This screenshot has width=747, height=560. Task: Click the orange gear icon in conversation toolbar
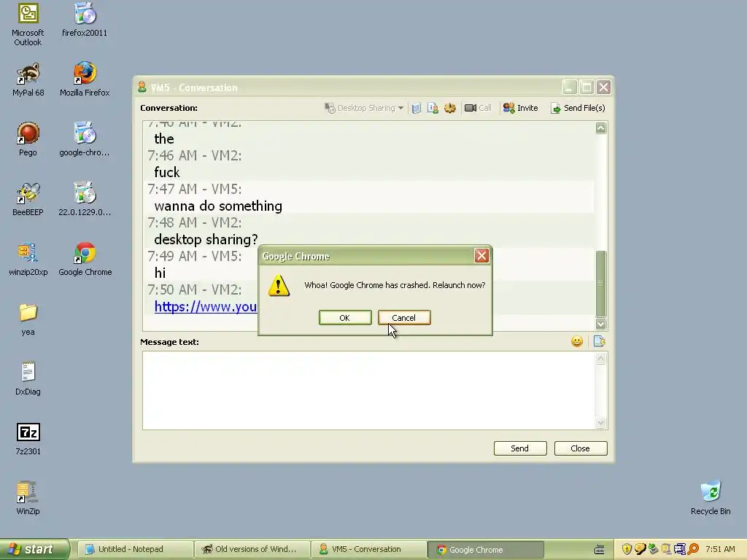pyautogui.click(x=449, y=108)
